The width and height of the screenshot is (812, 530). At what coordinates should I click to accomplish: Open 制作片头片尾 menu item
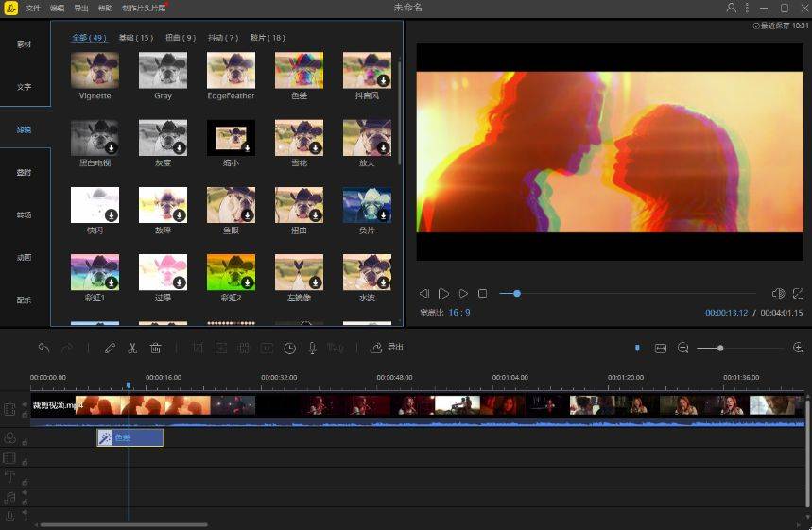(x=144, y=8)
